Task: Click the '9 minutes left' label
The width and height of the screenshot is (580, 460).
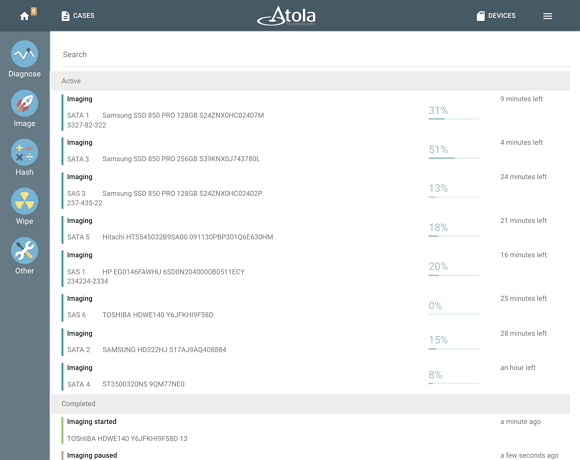Action: tap(522, 99)
